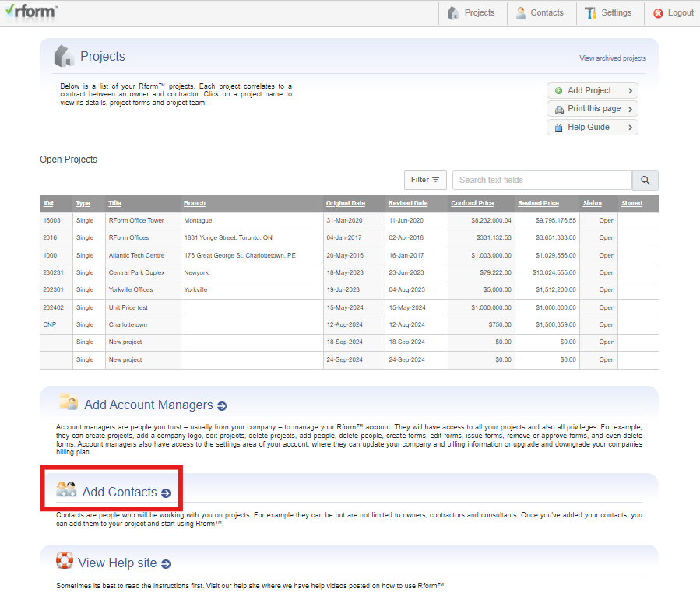
Task: Open Settings in the top navigation
Action: click(608, 13)
